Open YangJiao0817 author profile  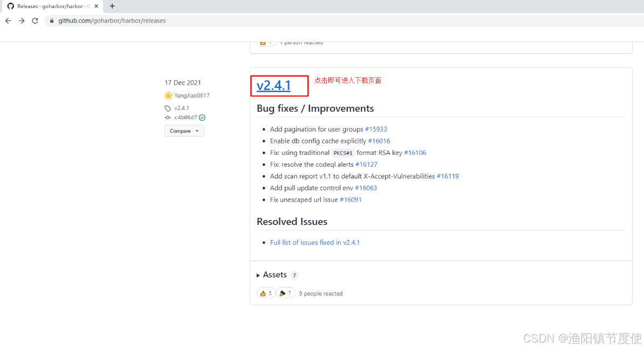(192, 95)
